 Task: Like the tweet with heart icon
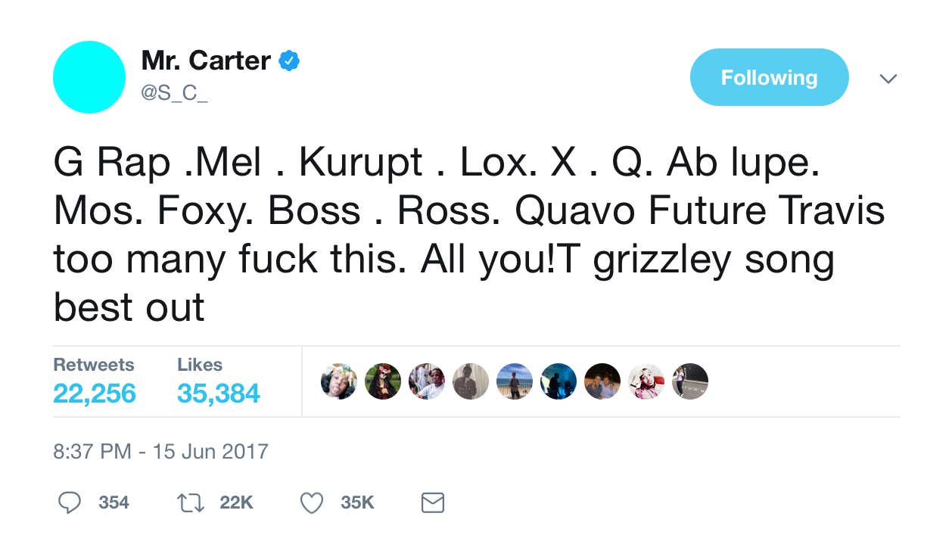click(312, 502)
